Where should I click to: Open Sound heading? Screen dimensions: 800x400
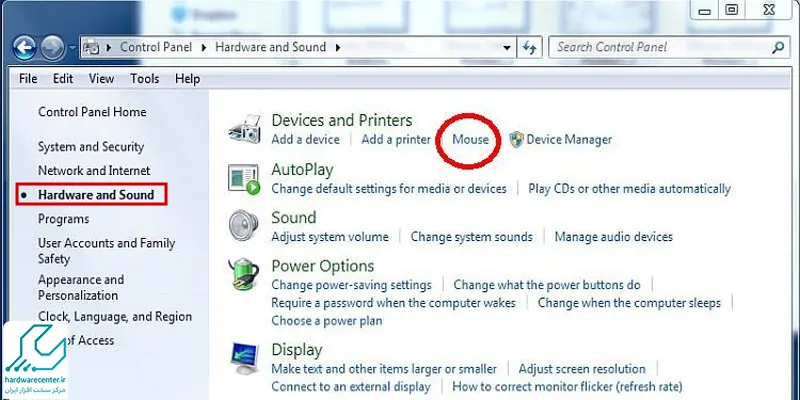coord(294,218)
